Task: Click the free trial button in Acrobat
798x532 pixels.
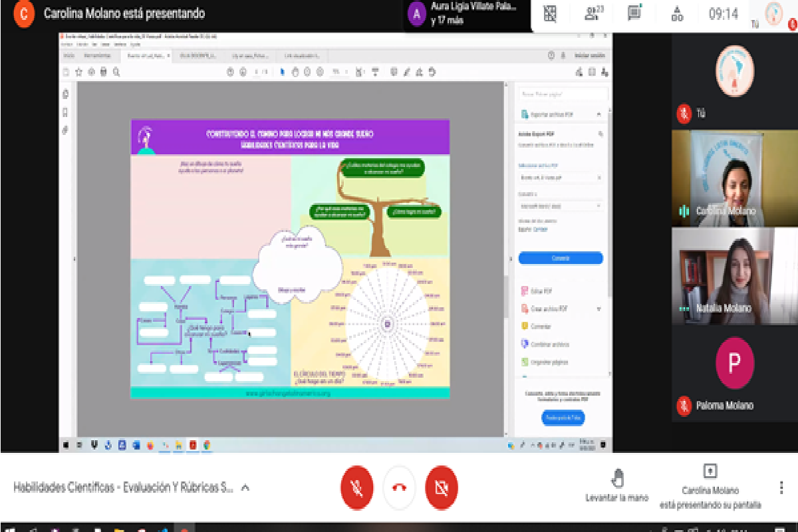Action: coord(563,418)
